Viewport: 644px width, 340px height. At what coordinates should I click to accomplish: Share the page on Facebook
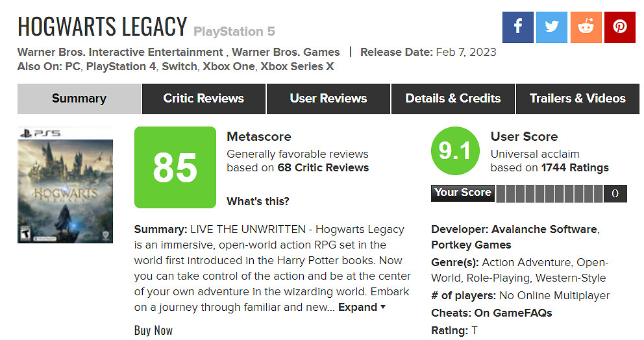tap(518, 27)
